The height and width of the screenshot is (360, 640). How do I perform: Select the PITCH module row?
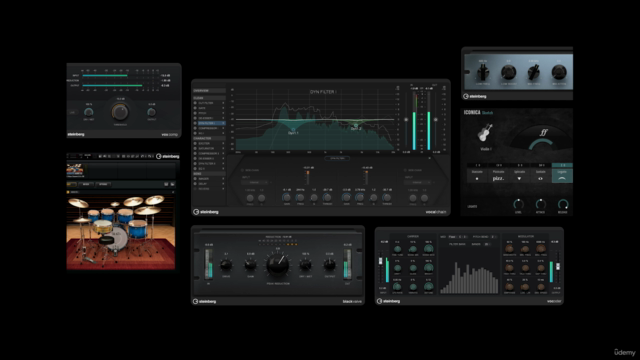coord(209,113)
